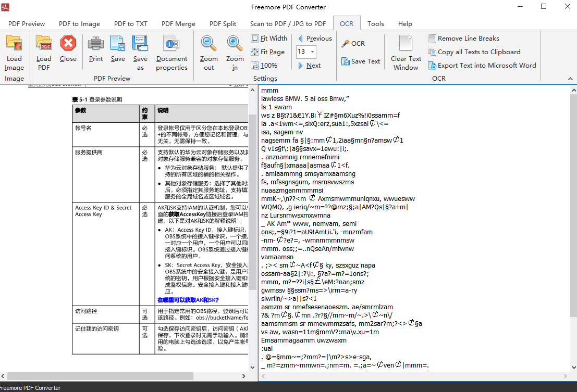The height and width of the screenshot is (392, 577).
Task: Switch to the PDF to Image tab
Action: (x=79, y=23)
